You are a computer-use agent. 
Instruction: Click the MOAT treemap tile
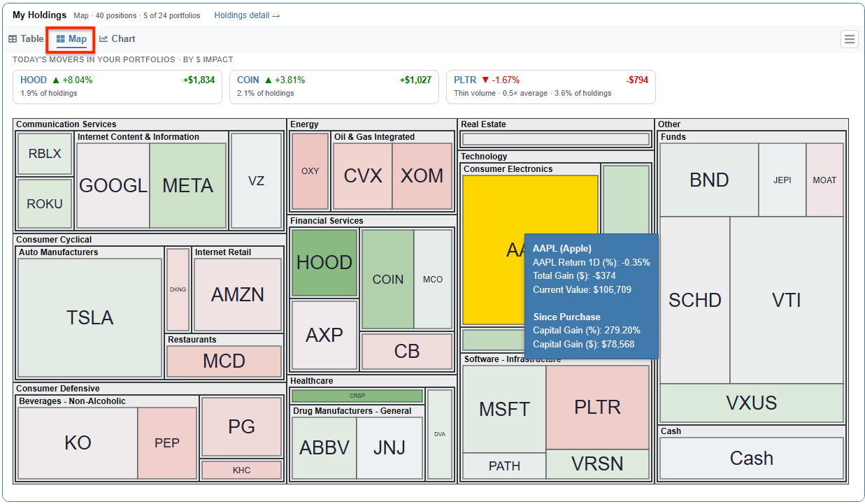coord(824,180)
